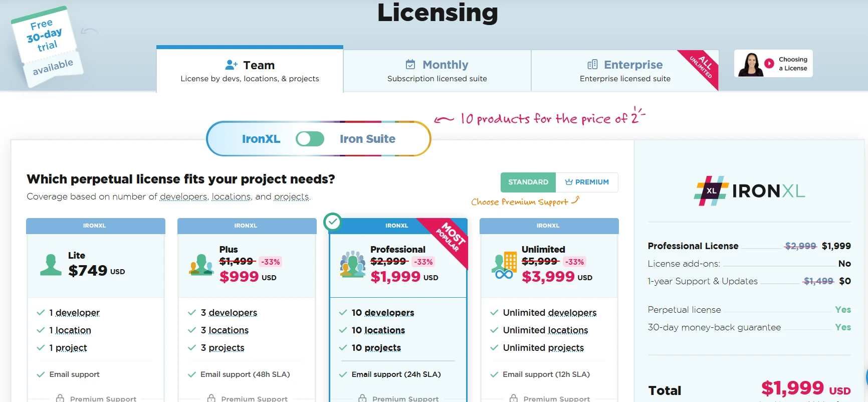Screen dimensions: 868x402
Task: Click the Unlimited plan infinity building icon
Action: pyautogui.click(x=504, y=265)
